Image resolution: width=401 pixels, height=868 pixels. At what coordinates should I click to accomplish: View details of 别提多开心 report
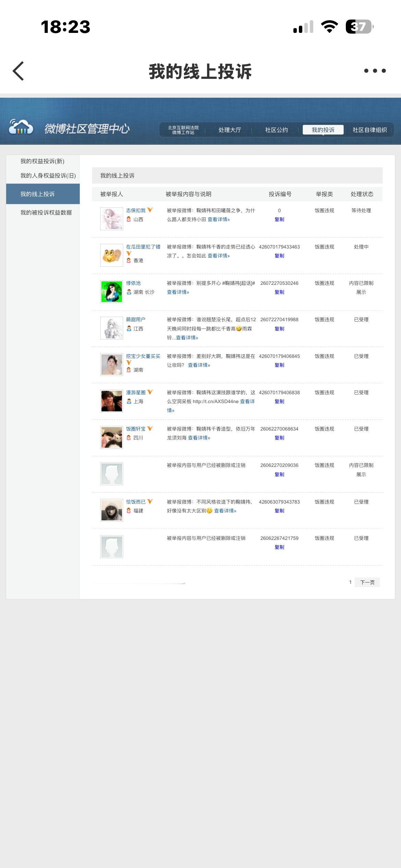(x=178, y=292)
